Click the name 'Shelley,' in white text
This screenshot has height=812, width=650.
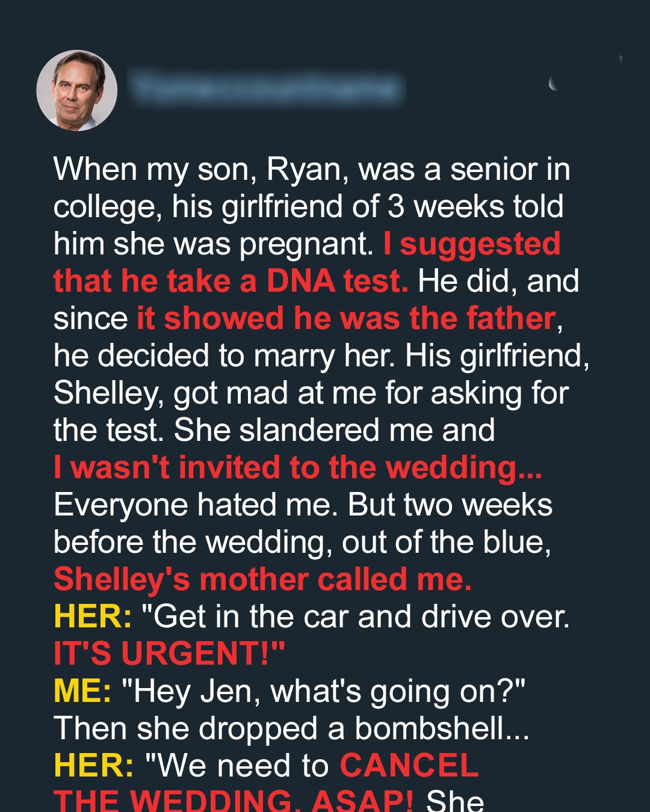tap(108, 393)
